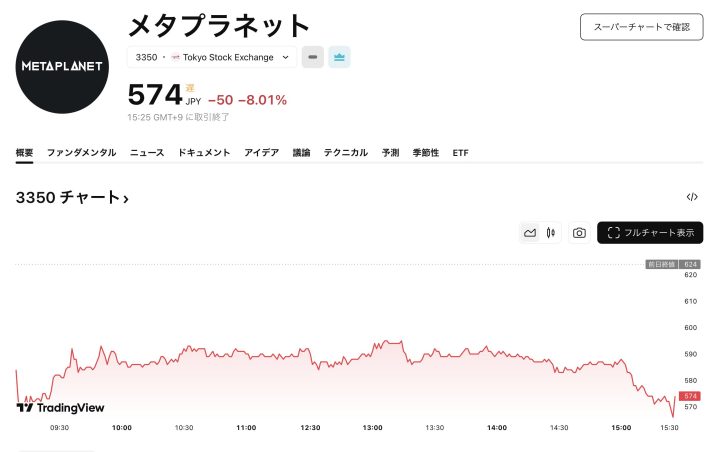Viewport: 720px width, 452px height.
Task: Switch to the 季節性 tab
Action: tap(426, 153)
